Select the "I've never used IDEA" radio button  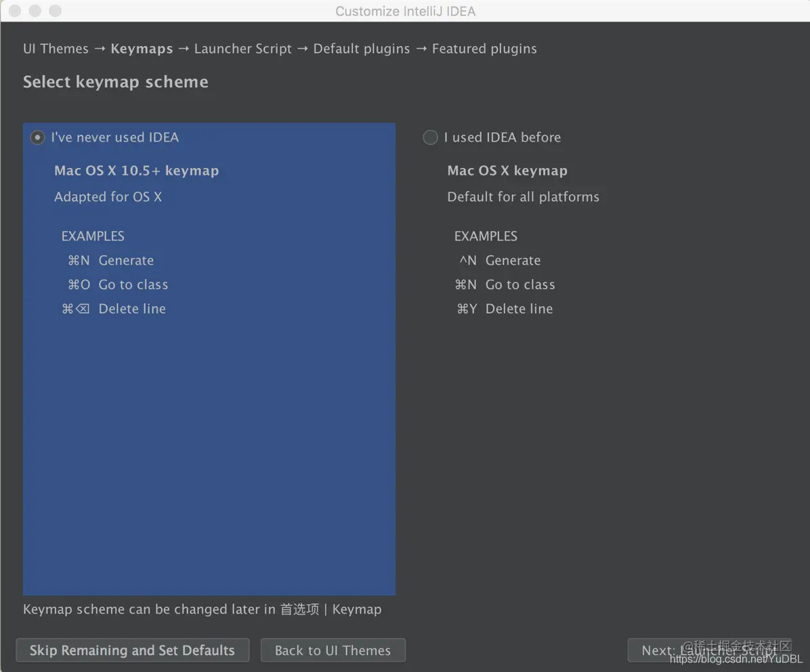click(x=37, y=138)
